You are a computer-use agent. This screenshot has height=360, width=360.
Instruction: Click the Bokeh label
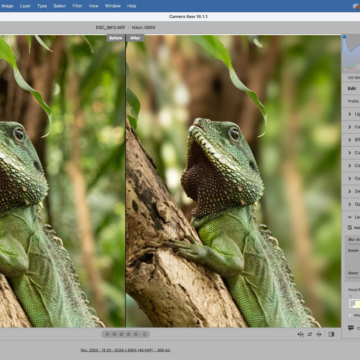coord(353,250)
